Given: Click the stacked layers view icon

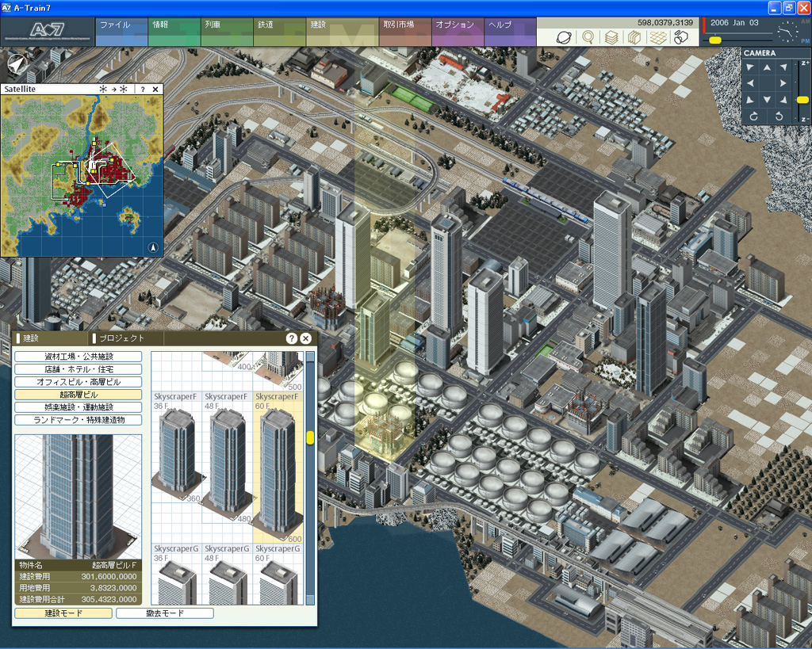Looking at the screenshot, I should point(611,37).
